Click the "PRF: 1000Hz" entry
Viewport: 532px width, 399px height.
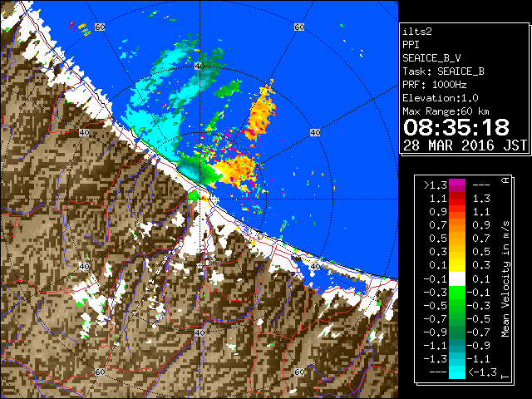click(434, 85)
